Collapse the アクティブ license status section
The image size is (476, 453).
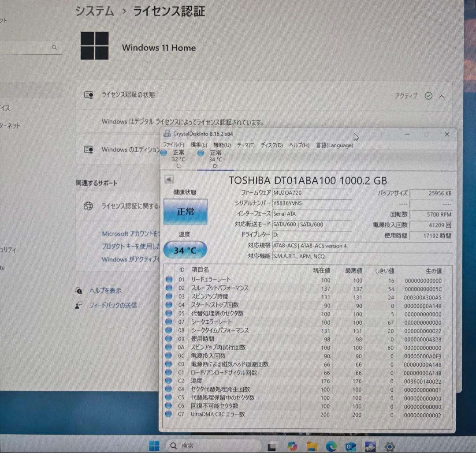[x=442, y=96]
